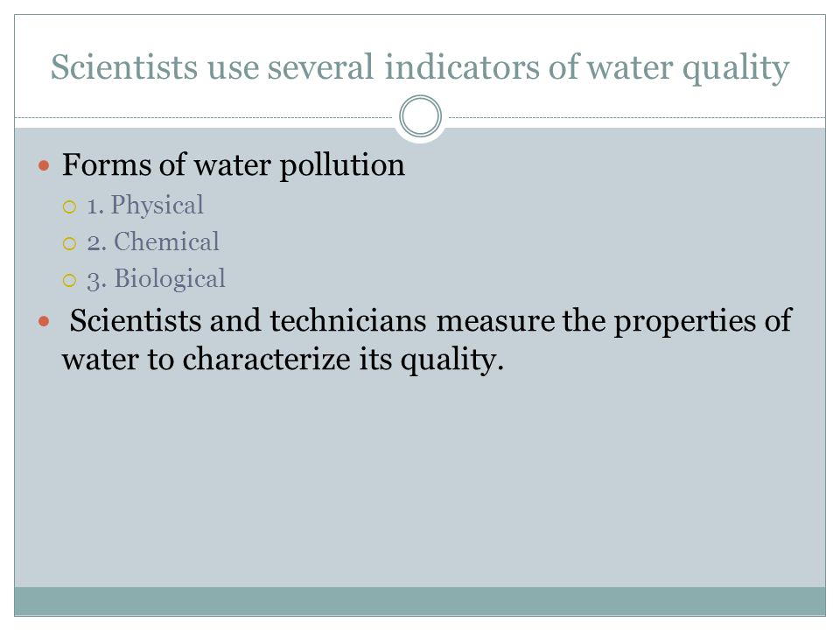Click the orange bullet beside Scientists and technicians
840x630 pixels.
tap(44, 321)
